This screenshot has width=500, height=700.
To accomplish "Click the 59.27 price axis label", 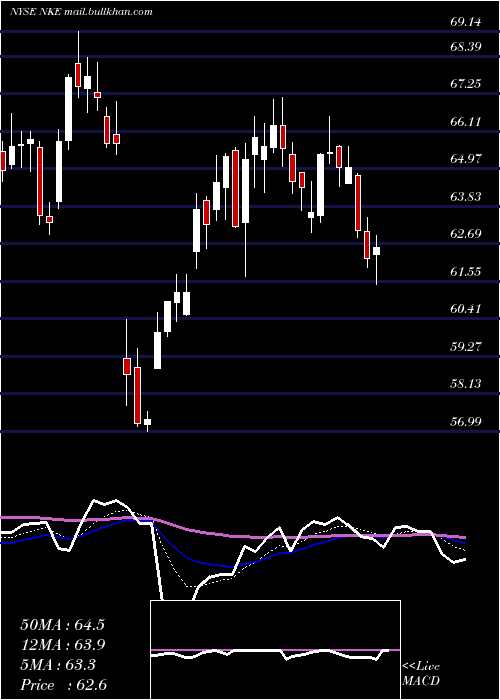I will tap(466, 346).
